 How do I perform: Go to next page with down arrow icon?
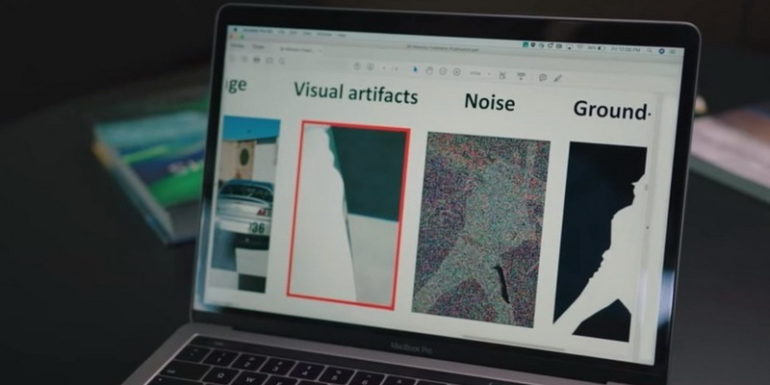coord(370,67)
